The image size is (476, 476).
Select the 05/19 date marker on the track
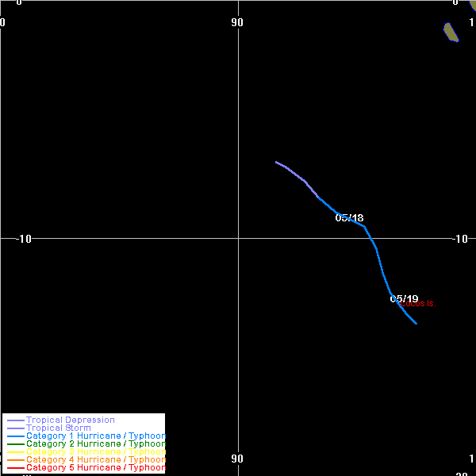click(x=404, y=298)
